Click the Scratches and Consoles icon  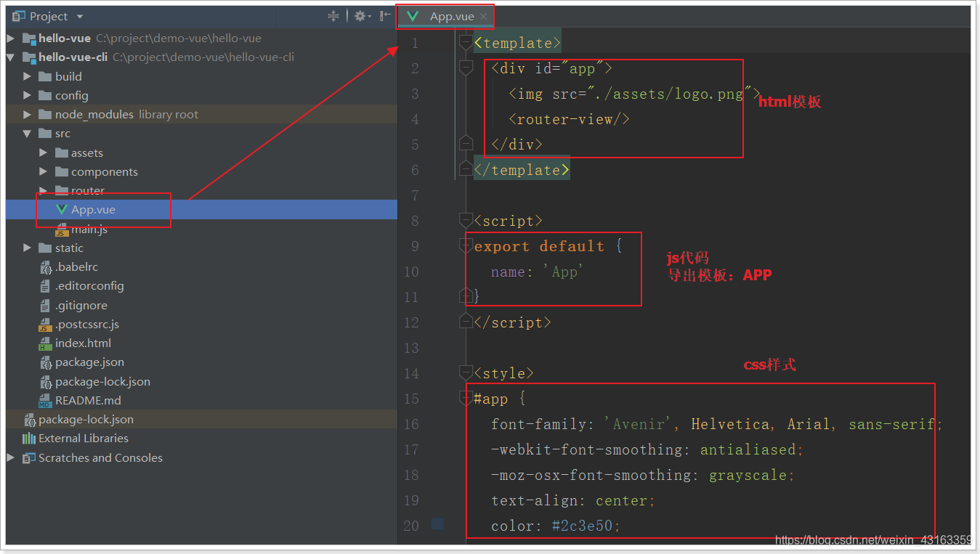coord(29,457)
